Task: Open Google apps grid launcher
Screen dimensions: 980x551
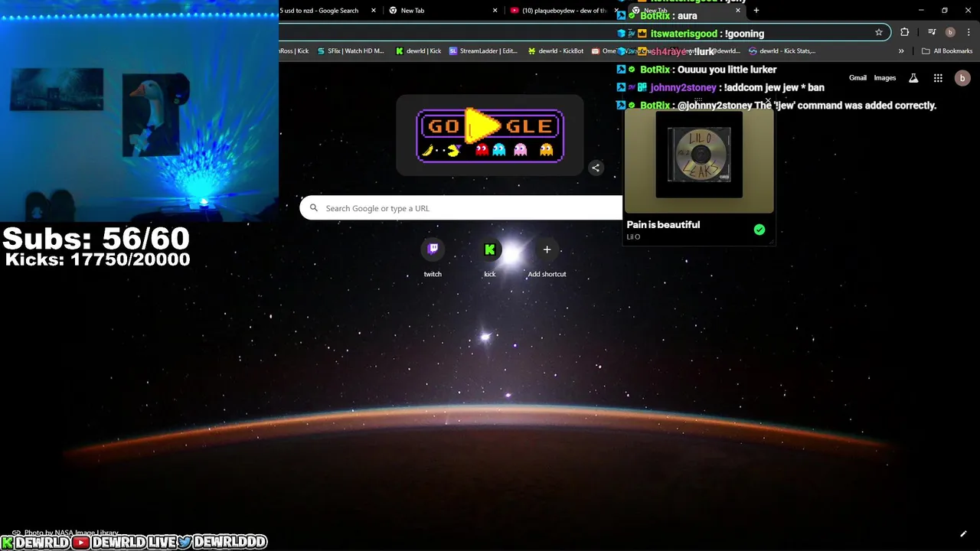Action: point(938,78)
